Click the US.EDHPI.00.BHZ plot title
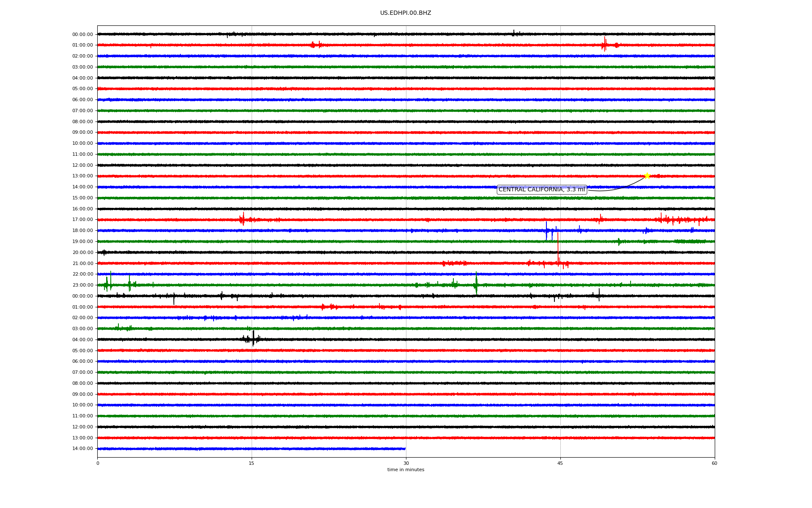 point(406,13)
